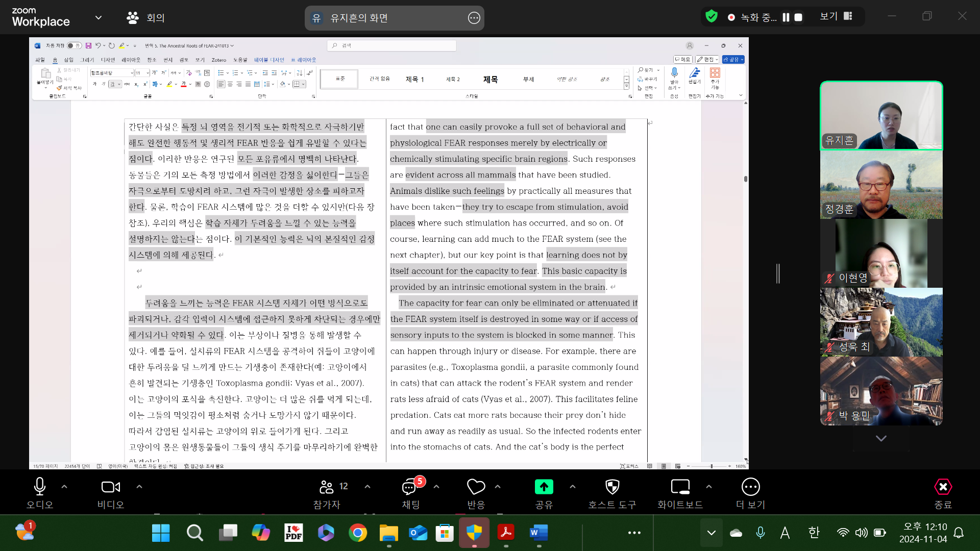Apply subscript formatting
The width and height of the screenshot is (980, 551).
[136, 84]
